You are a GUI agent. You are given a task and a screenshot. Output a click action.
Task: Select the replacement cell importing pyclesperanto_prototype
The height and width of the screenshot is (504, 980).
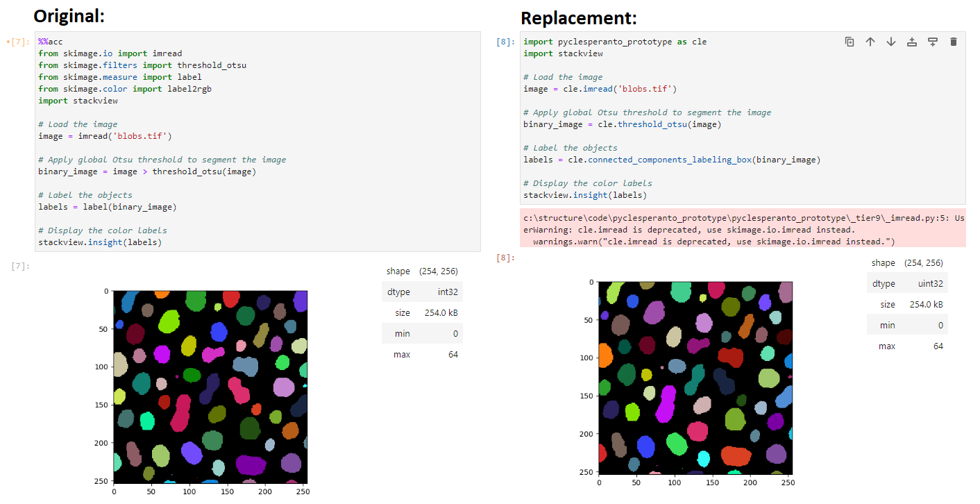coord(743,118)
